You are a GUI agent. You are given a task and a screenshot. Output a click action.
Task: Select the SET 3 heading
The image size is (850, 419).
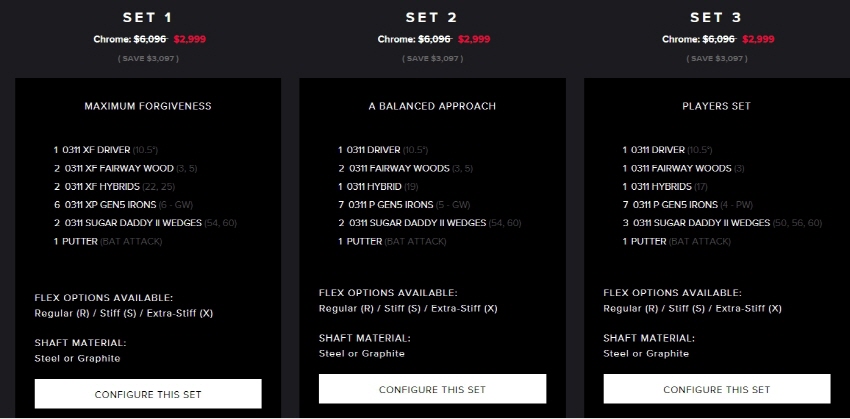(716, 17)
